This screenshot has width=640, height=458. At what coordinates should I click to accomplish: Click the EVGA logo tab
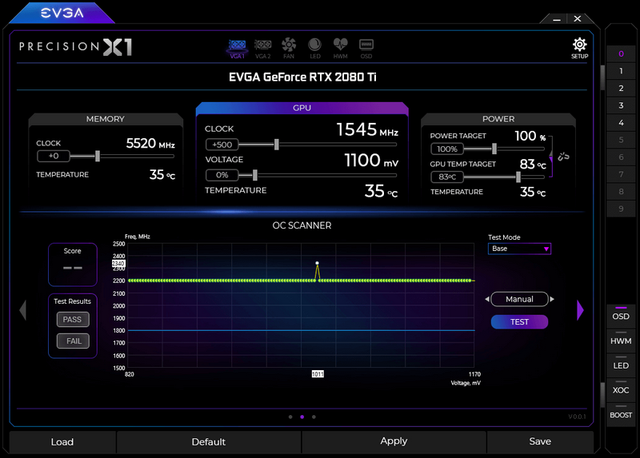[x=62, y=13]
